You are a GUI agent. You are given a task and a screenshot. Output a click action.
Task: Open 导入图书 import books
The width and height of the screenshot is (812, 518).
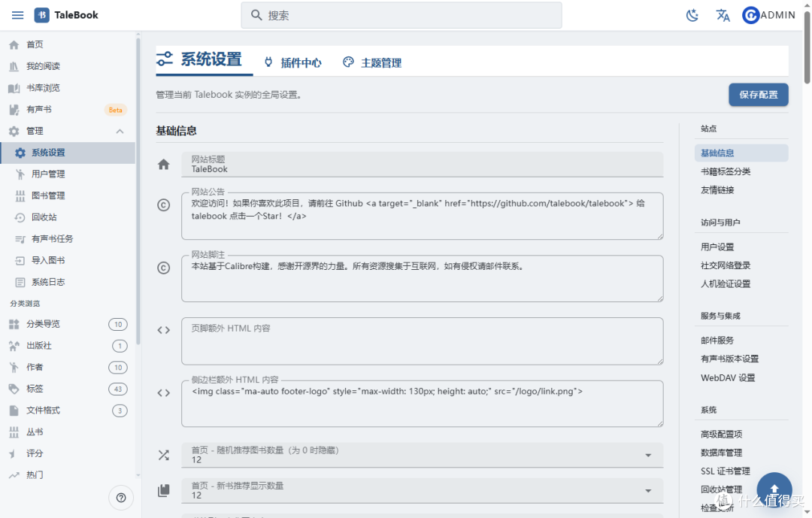(68, 261)
